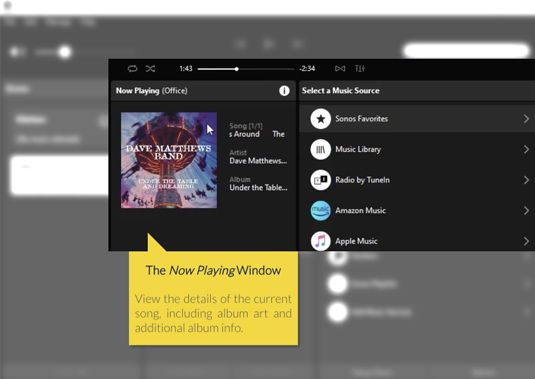
Task: Expand Amazon Music chevron arrow
Action: [x=526, y=210]
